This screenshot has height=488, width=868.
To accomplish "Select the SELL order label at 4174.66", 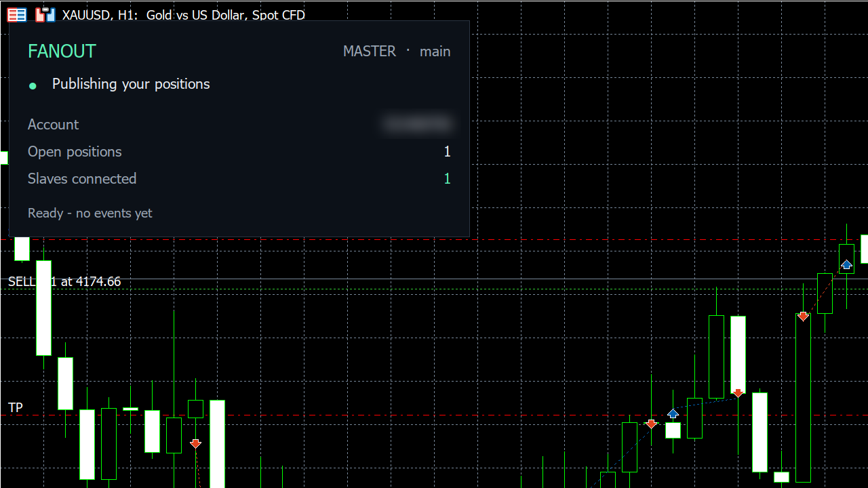I will [x=64, y=281].
